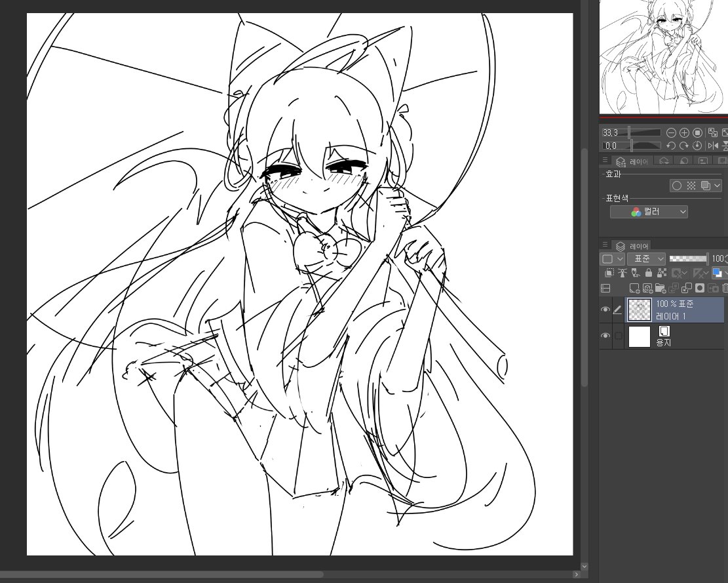Image resolution: width=728 pixels, height=583 pixels.
Task: Click the navigator zoom out button
Action: pyautogui.click(x=671, y=133)
